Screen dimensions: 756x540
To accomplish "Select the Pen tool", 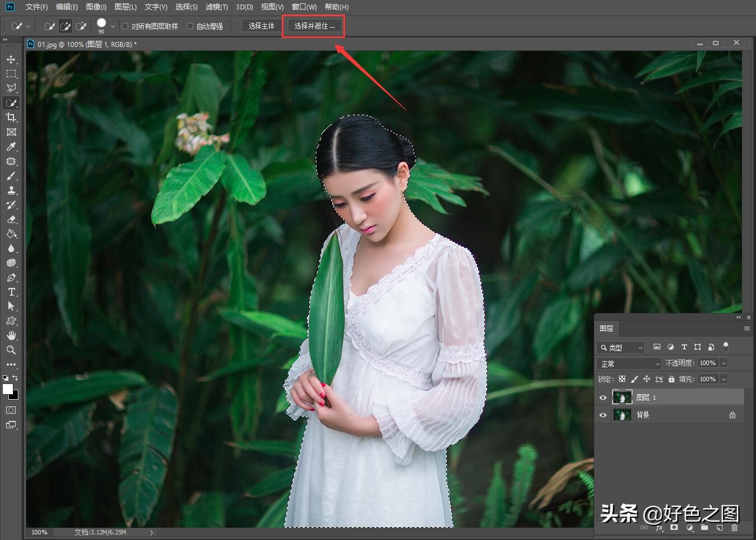I will (x=11, y=277).
